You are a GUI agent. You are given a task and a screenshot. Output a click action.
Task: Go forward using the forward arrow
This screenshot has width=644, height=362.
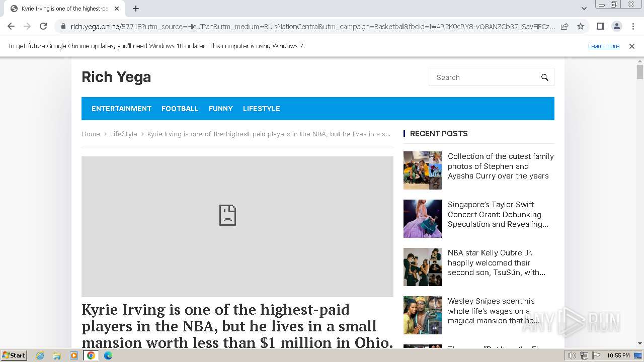pyautogui.click(x=27, y=26)
